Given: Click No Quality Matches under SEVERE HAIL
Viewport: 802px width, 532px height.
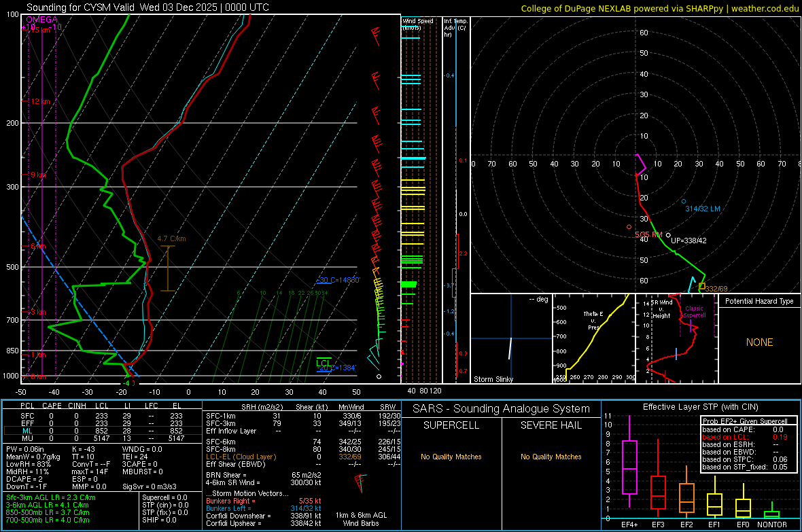Looking at the screenshot, I should point(551,457).
